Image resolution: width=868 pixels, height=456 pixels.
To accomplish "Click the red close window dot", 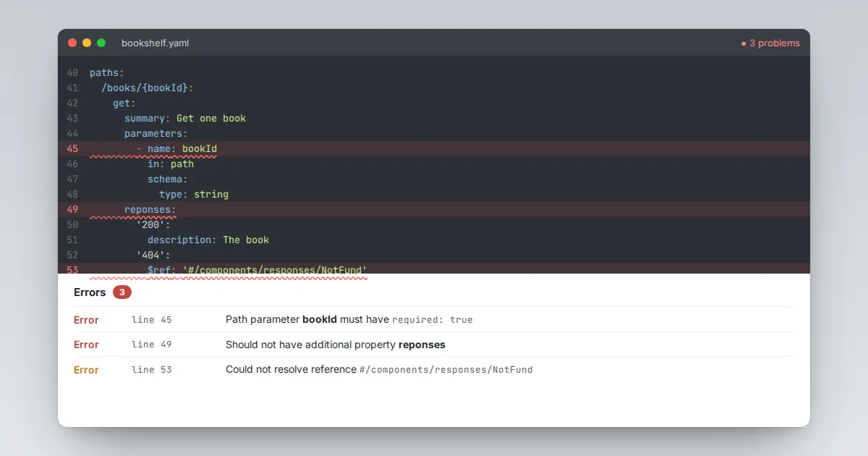I will [72, 43].
